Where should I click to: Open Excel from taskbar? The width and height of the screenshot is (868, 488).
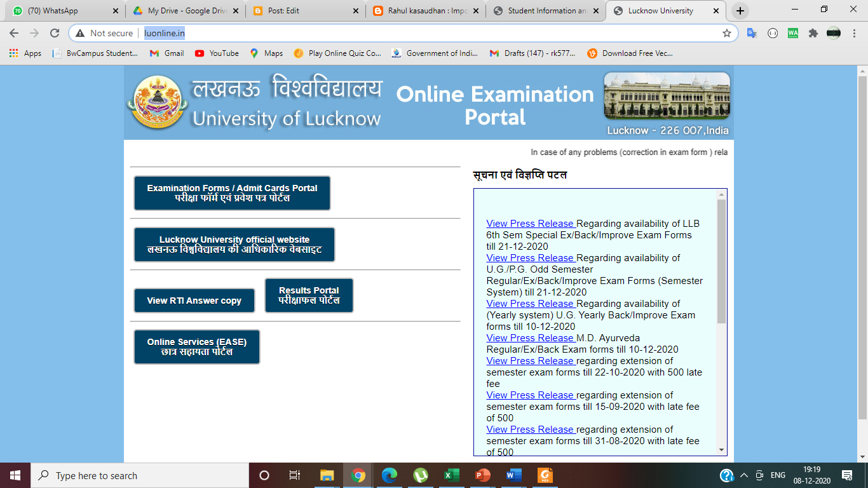(451, 475)
